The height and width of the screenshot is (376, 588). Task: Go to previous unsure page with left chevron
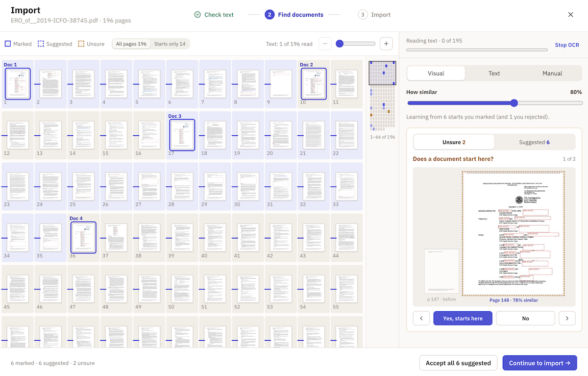(421, 318)
